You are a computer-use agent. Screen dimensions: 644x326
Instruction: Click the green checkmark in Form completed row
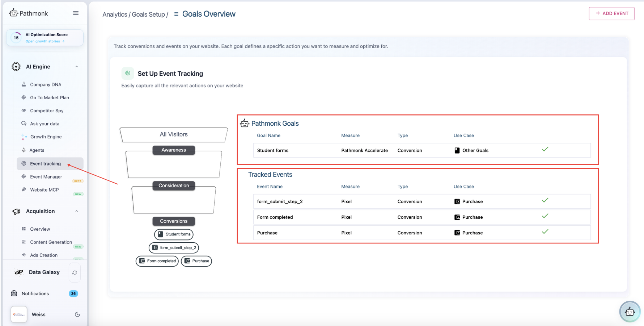545,216
